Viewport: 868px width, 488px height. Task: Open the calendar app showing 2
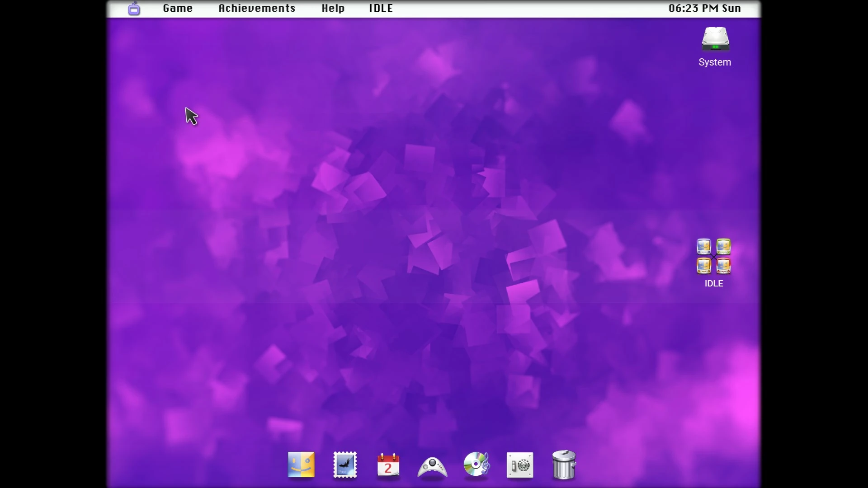pyautogui.click(x=388, y=465)
